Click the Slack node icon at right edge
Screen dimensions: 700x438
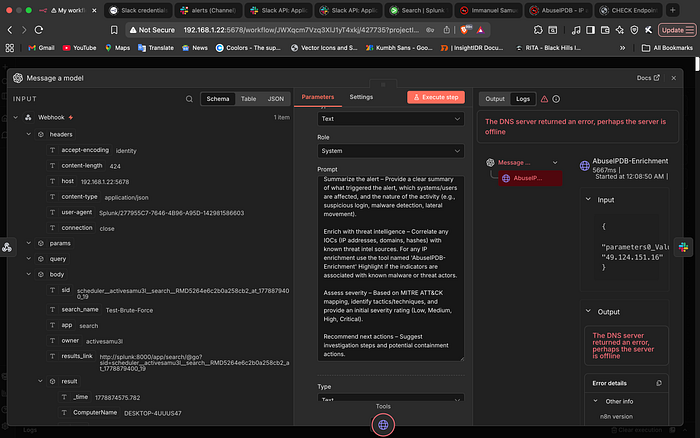tap(683, 247)
